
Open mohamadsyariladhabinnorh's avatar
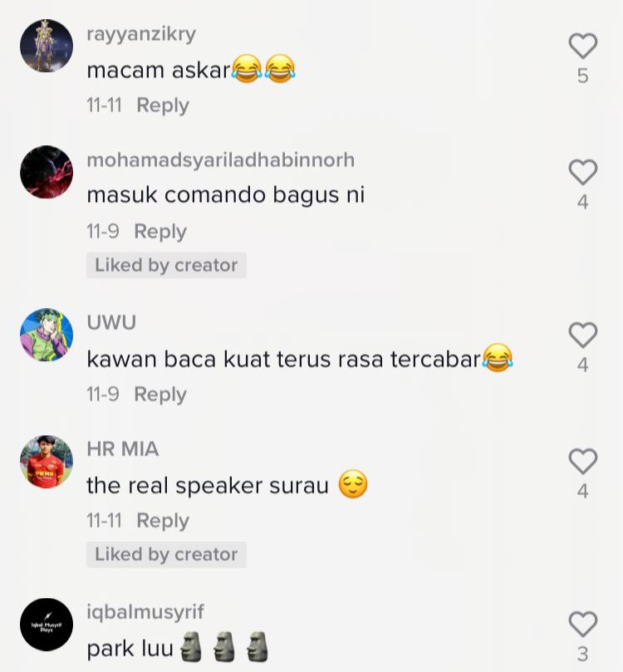(x=47, y=172)
